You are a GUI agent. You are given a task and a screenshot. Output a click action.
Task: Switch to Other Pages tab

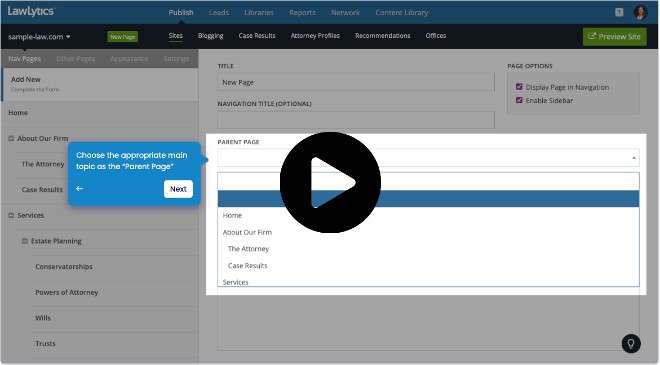coord(76,59)
